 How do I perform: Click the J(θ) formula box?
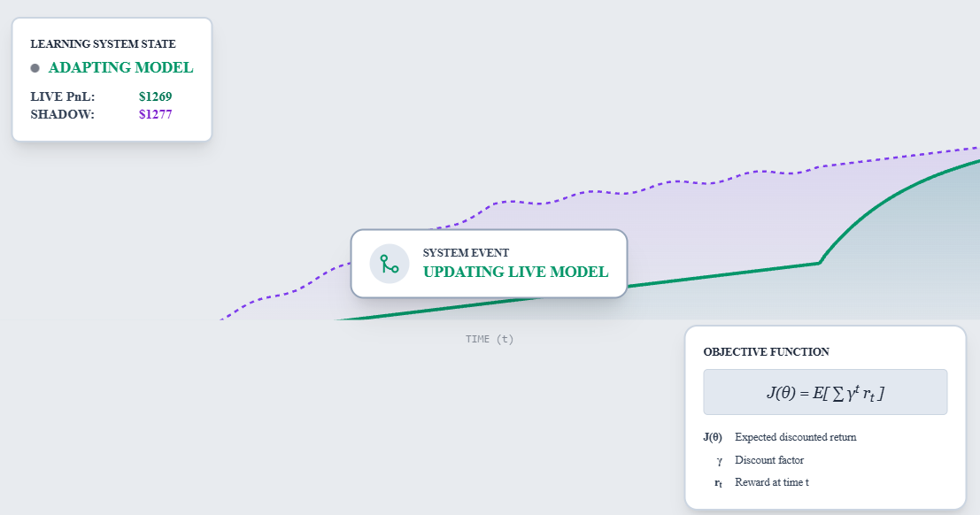coord(825,392)
